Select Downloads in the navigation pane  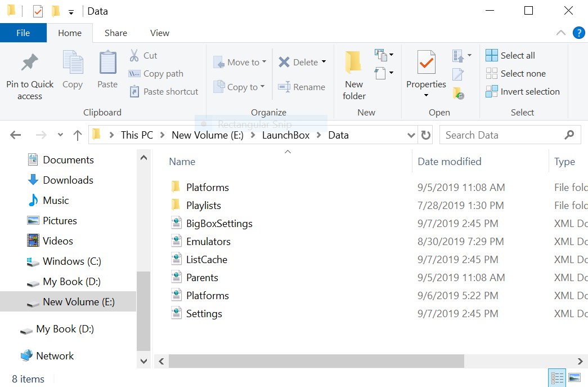pos(60,180)
